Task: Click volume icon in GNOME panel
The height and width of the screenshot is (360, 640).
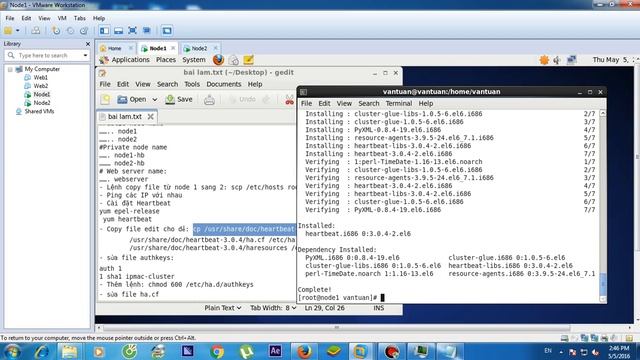Action: point(557,60)
